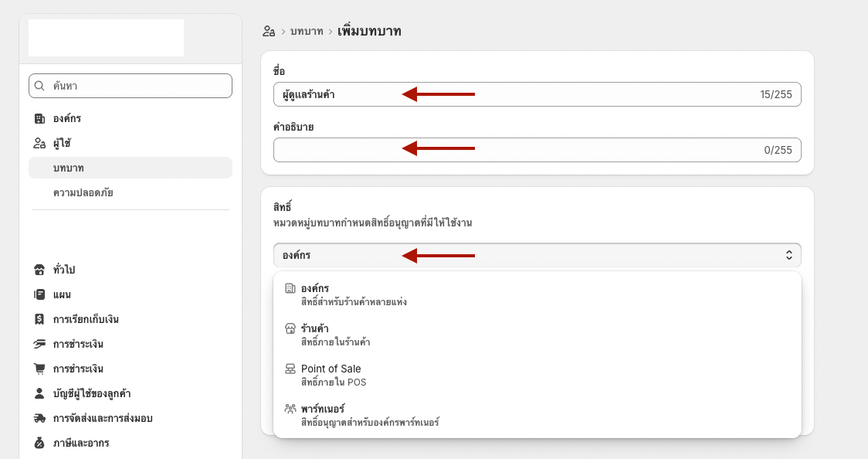Click the คำอธิบาย description input field
The image size is (868, 459).
537,150
